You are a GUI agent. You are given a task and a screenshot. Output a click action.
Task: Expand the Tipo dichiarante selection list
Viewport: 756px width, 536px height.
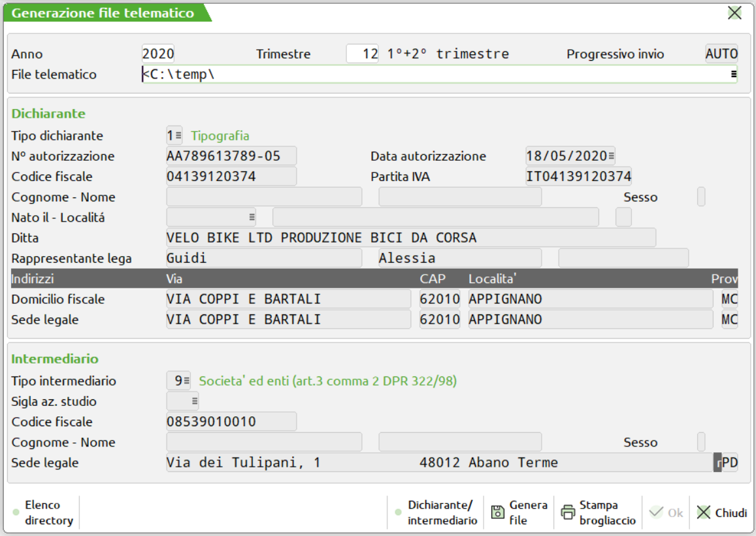[x=178, y=136]
